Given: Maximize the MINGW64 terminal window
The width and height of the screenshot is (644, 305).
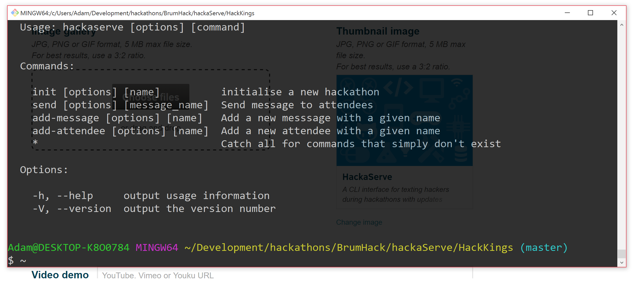Looking at the screenshot, I should pyautogui.click(x=590, y=13).
